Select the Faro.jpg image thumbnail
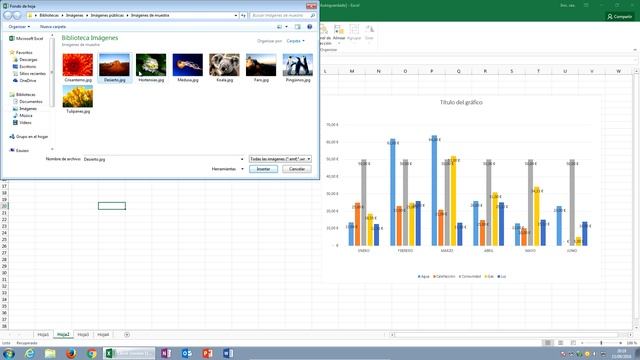Viewport: 640px width, 360px height. click(x=261, y=65)
